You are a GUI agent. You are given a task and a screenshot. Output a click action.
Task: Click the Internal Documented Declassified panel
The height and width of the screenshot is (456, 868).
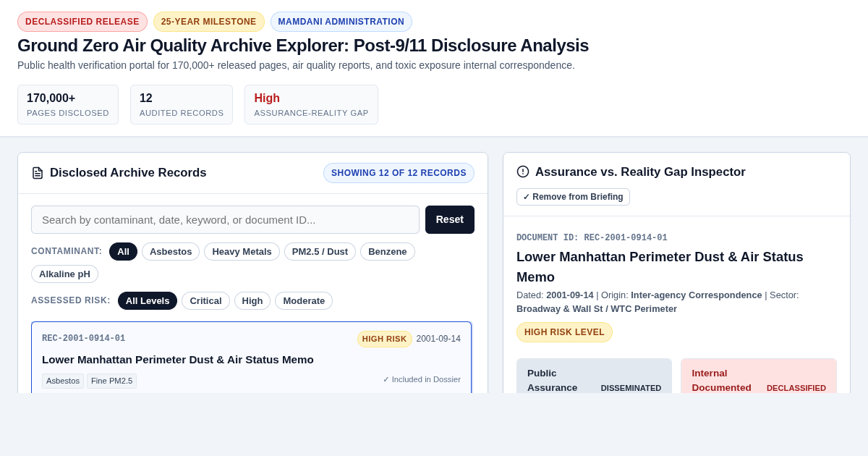click(759, 376)
